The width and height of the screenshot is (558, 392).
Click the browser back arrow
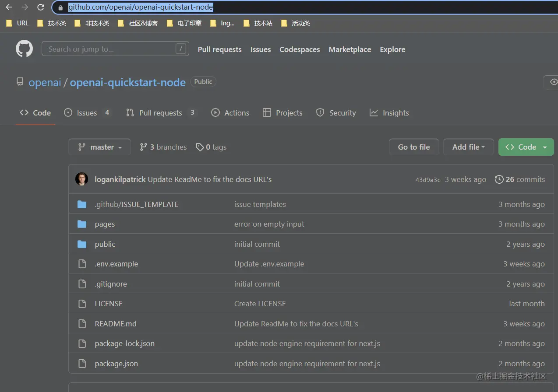point(9,7)
